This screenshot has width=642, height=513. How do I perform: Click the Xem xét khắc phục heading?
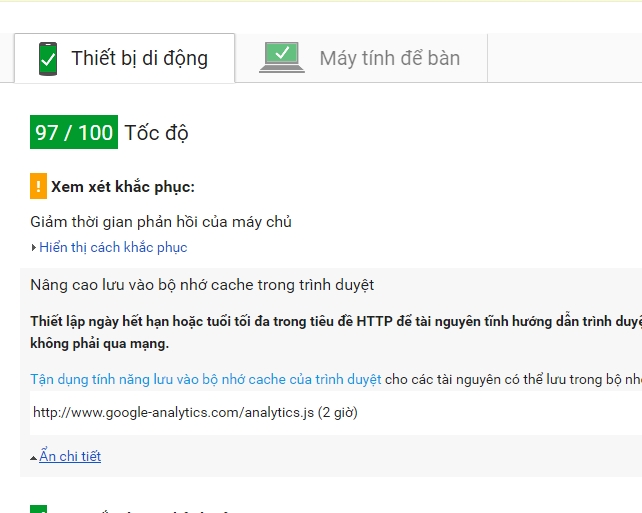coord(123,187)
